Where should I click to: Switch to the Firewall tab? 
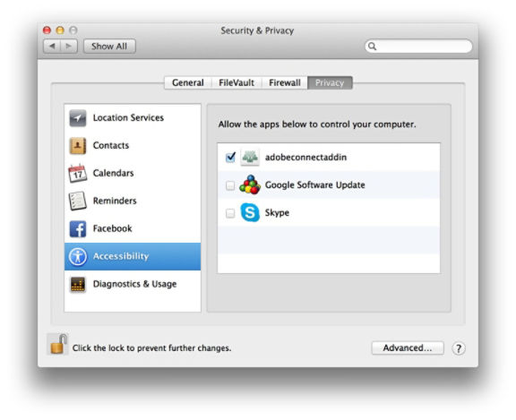coord(285,82)
